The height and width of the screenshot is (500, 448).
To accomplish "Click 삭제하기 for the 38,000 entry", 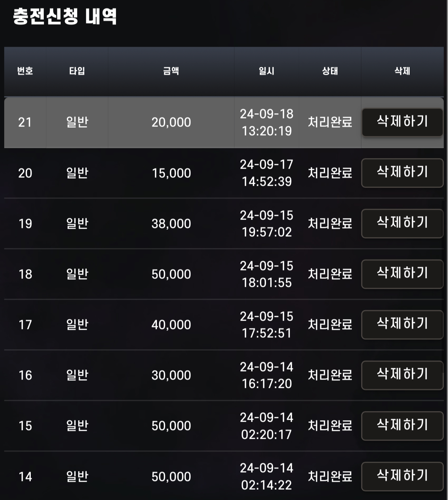I will (402, 223).
